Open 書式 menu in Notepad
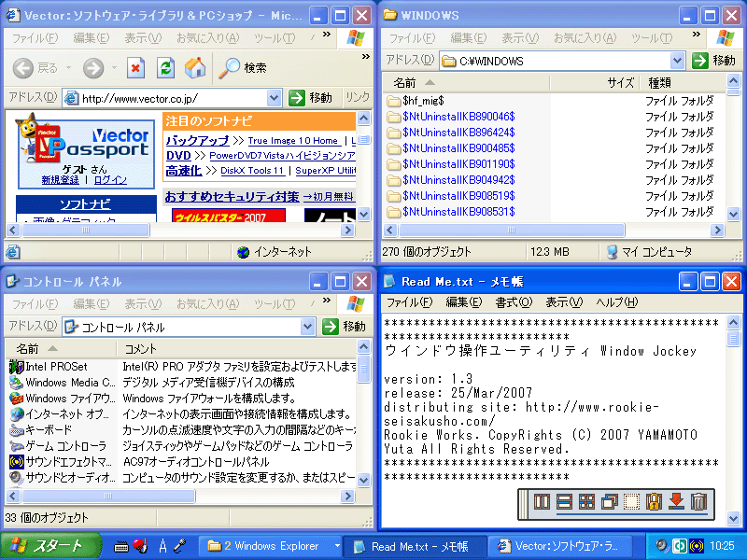Screen dimensions: 747x560 514,302
